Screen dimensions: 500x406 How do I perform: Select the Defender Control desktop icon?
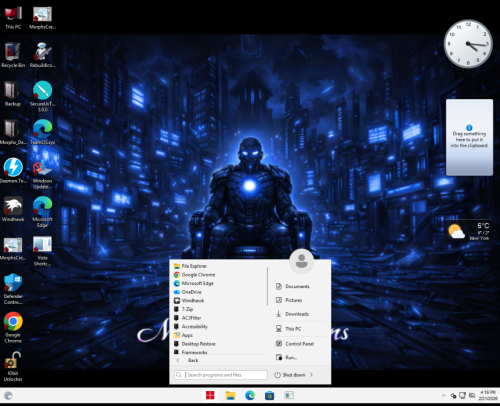[x=13, y=289]
